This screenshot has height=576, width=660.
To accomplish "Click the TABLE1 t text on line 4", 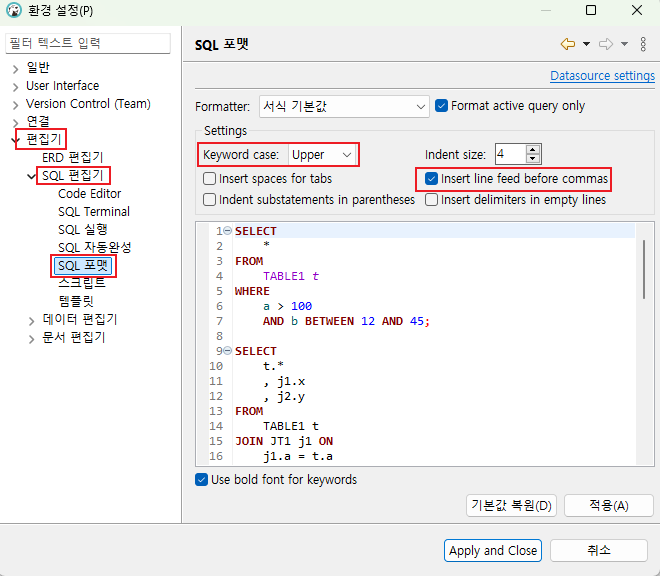I will tap(291, 276).
